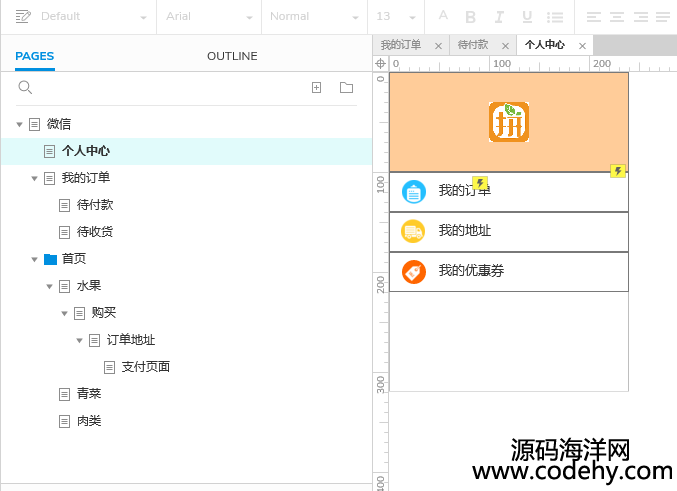677x491 pixels.
Task: Click the page icon beside 个人中心
Action: pyautogui.click(x=50, y=152)
